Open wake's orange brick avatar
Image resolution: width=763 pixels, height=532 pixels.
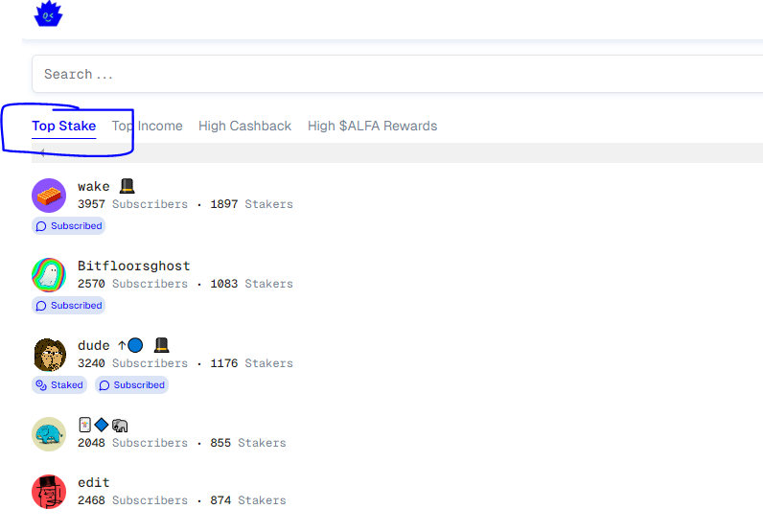point(49,196)
